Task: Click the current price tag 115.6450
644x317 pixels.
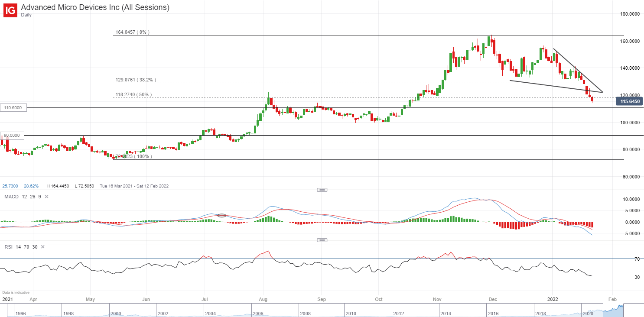Action: (x=629, y=101)
